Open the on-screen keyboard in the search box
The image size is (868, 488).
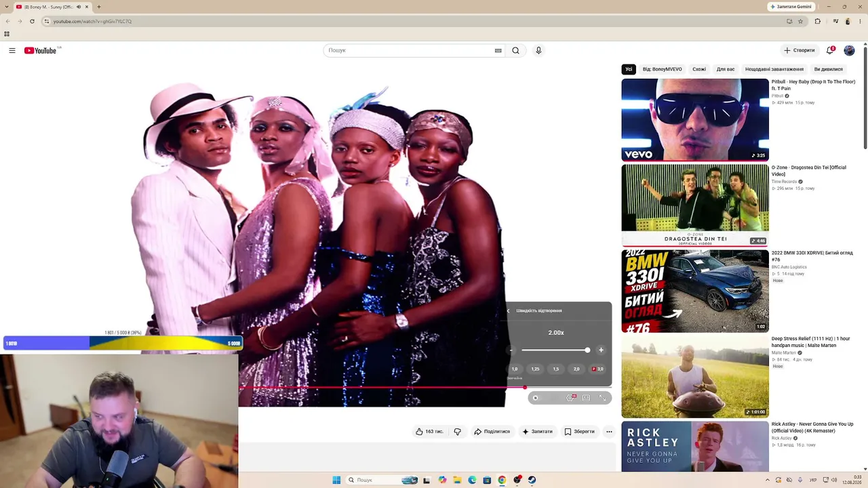[x=498, y=50]
